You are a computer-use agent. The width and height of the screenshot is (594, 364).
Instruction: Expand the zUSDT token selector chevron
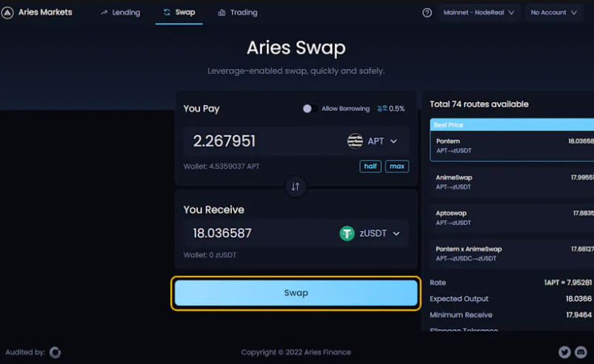396,234
